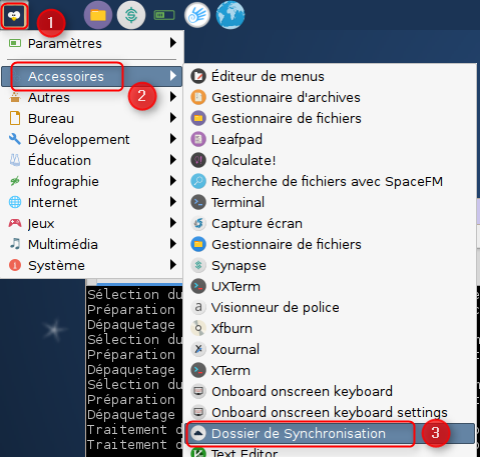
Task: Click the Éditeur de menus icon
Action: point(198,76)
